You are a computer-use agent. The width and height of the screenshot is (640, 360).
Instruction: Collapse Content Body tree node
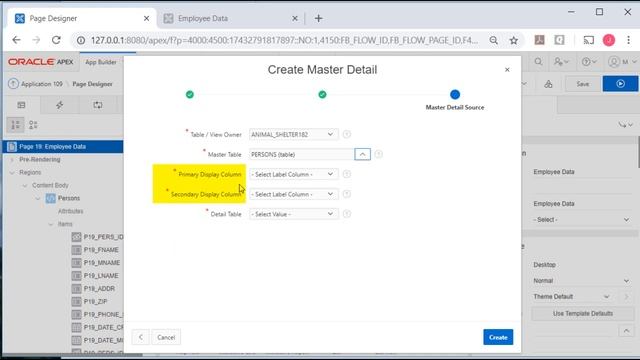[25, 186]
